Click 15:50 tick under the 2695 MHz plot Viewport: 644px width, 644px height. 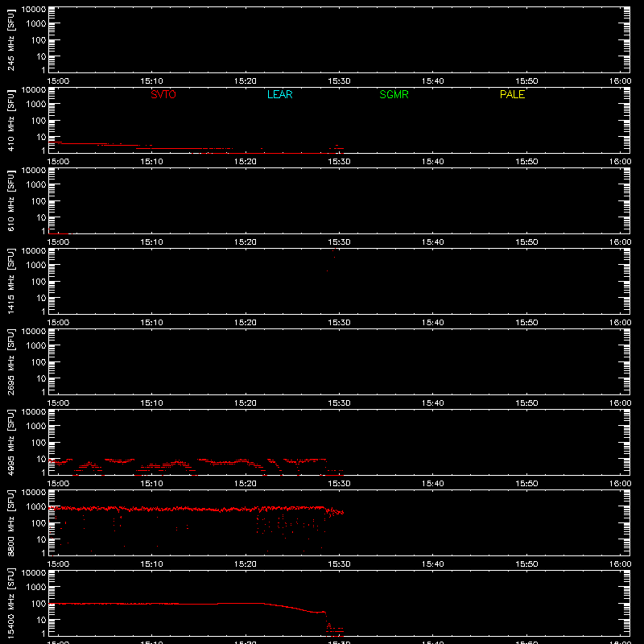pyautogui.click(x=526, y=403)
